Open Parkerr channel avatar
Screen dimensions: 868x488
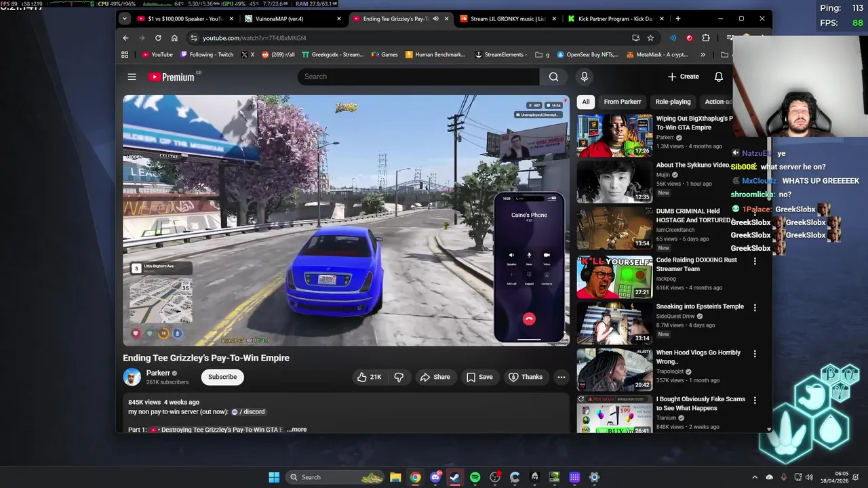point(132,377)
